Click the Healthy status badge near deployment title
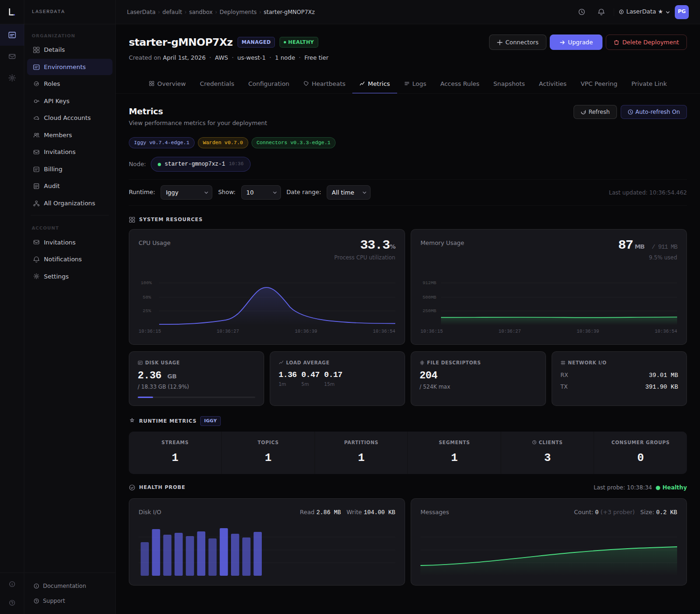The width and height of the screenshot is (700, 614). 299,42
